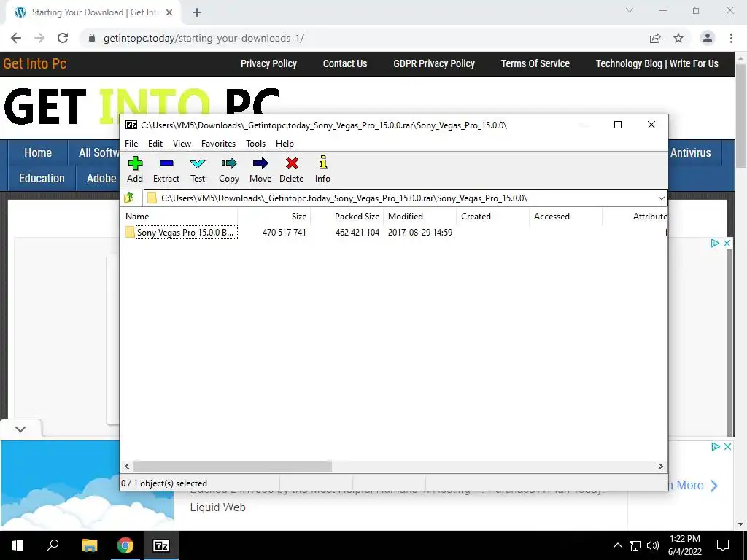
Task: Open the Terms Of Service link
Action: coord(535,63)
